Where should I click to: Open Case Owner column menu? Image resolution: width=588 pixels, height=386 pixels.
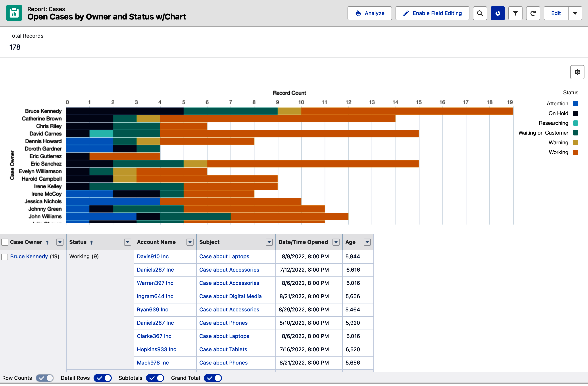point(60,242)
